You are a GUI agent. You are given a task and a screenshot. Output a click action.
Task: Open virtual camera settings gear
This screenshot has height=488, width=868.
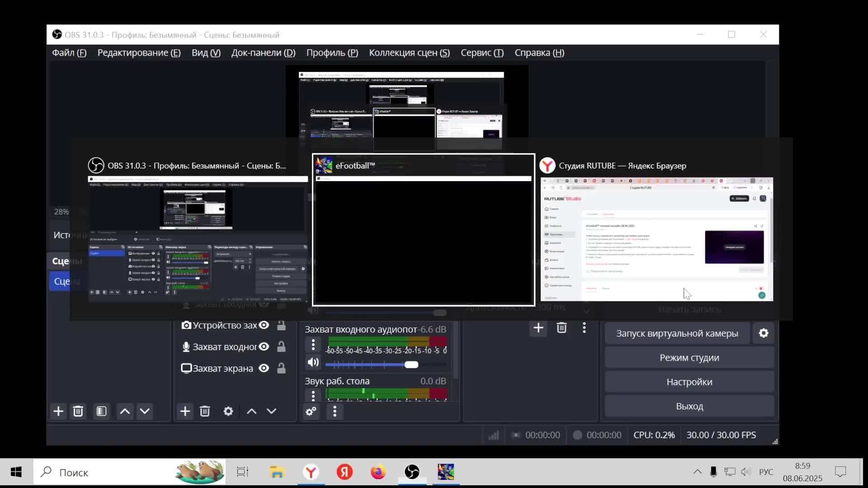(764, 333)
